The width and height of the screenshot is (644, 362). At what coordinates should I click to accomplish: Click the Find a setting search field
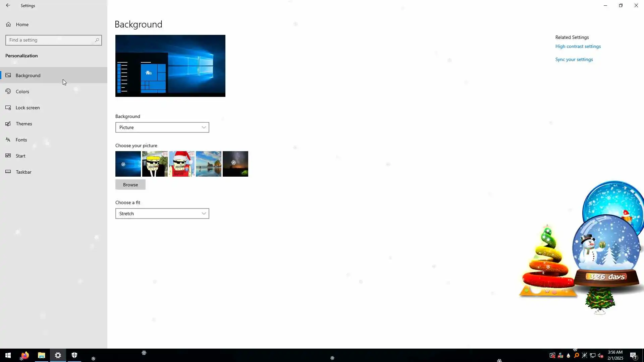coord(50,40)
